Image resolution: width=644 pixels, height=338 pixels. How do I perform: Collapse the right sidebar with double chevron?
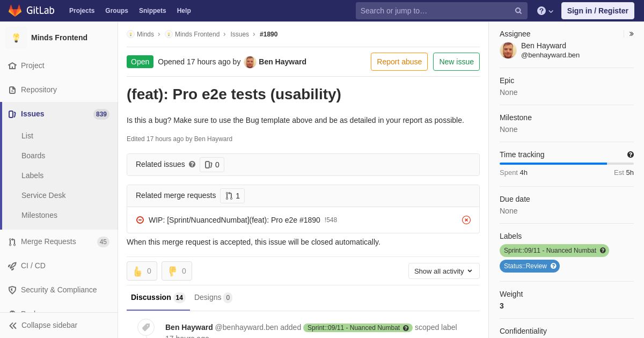[x=632, y=34]
